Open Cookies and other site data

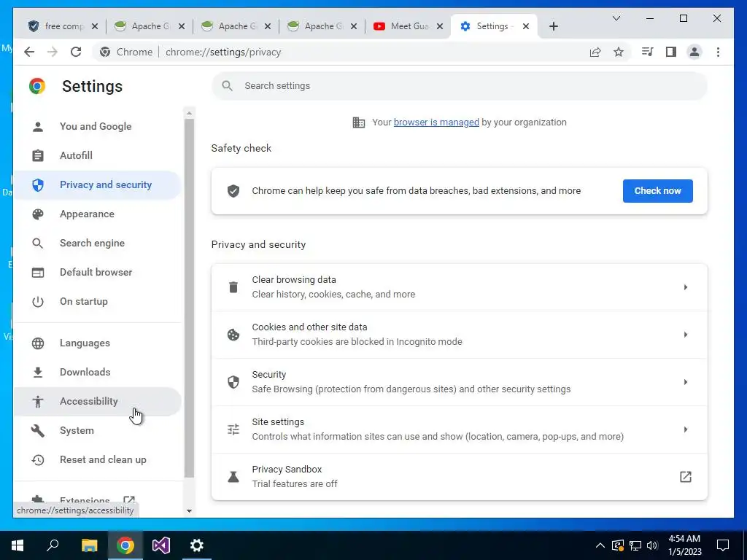460,335
